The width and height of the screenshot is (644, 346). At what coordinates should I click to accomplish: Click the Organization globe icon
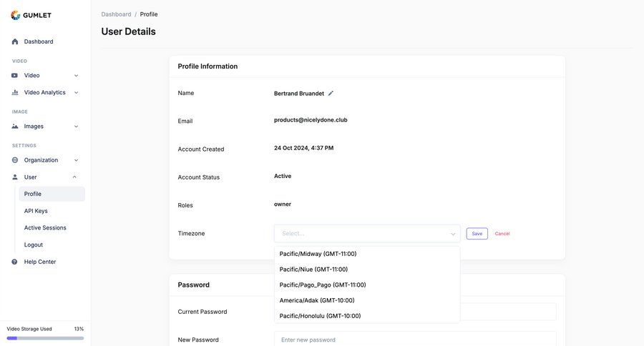tap(15, 160)
